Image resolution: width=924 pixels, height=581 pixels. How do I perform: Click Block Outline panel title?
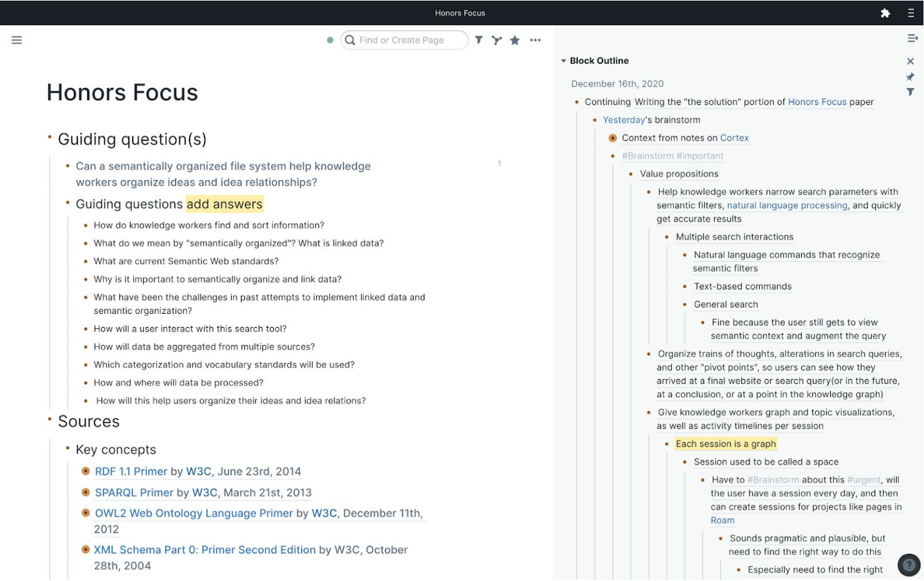pos(599,61)
